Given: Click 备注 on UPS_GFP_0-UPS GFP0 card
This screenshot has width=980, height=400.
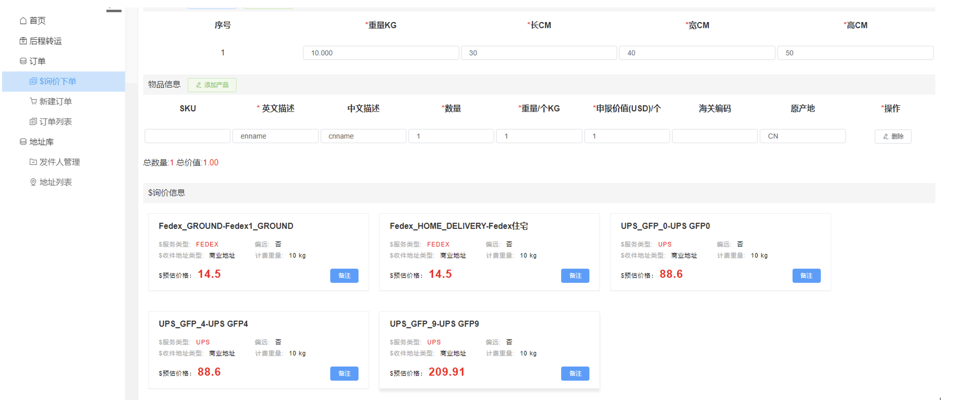Looking at the screenshot, I should click(807, 276).
